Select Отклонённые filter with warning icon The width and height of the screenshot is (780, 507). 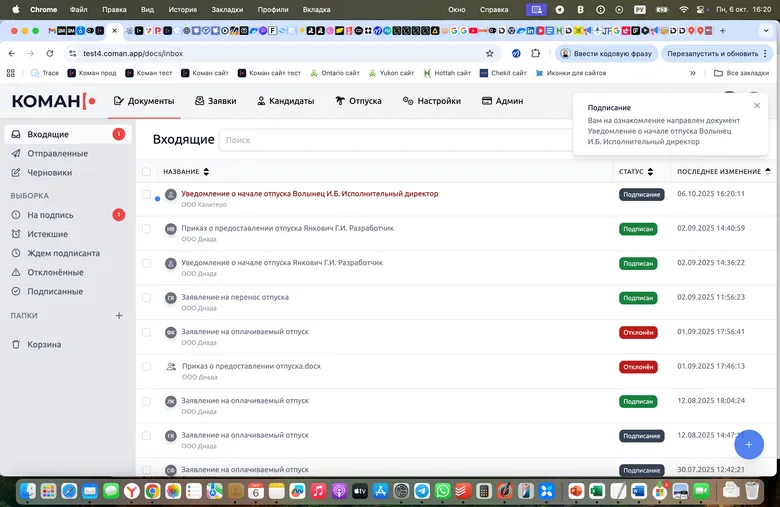point(54,272)
